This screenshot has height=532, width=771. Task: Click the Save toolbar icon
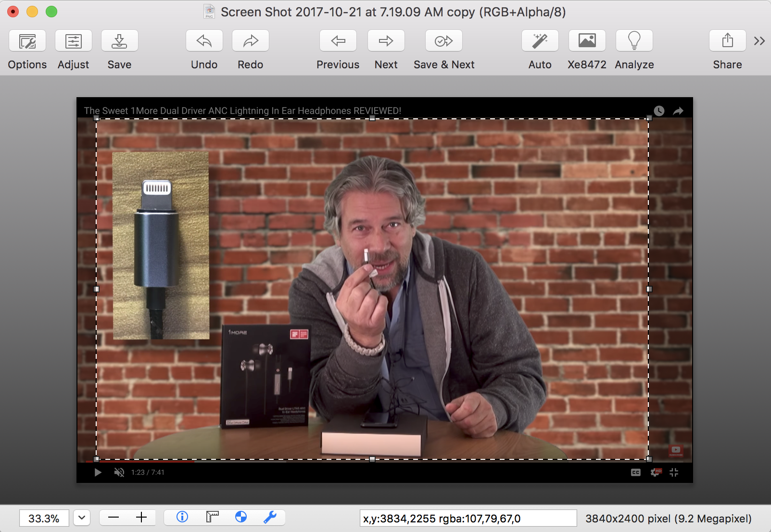coord(120,41)
